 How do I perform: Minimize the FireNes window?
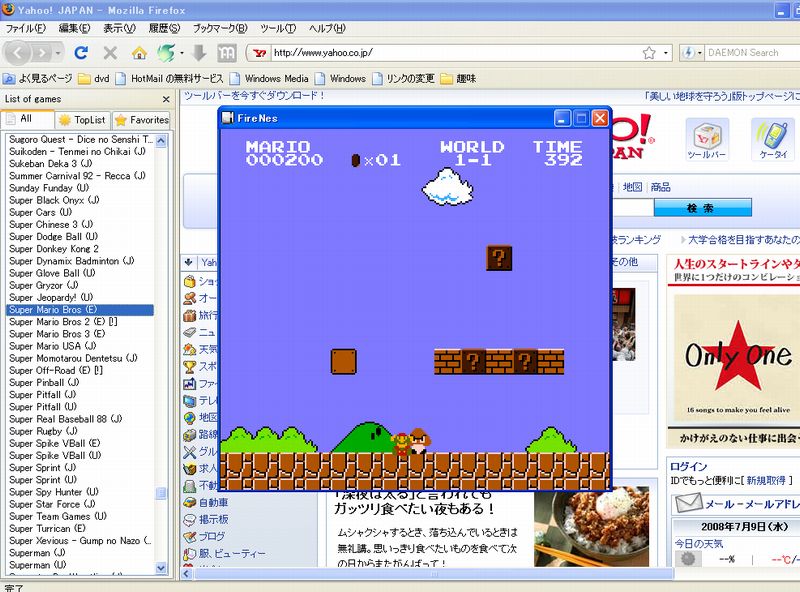pyautogui.click(x=562, y=118)
